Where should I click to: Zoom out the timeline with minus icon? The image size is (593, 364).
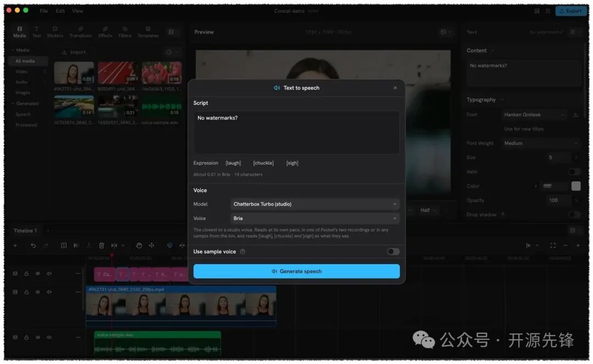pos(566,245)
